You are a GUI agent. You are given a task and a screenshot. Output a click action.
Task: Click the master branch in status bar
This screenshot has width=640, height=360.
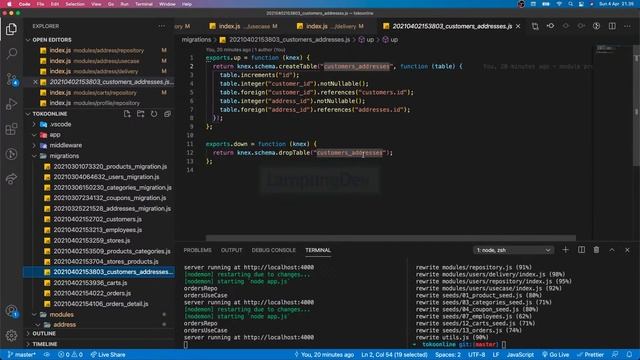[x=22, y=354]
